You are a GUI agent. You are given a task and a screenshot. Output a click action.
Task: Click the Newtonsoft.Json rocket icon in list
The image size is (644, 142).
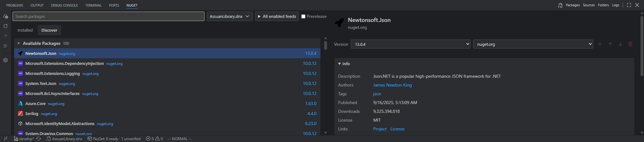tap(20, 53)
